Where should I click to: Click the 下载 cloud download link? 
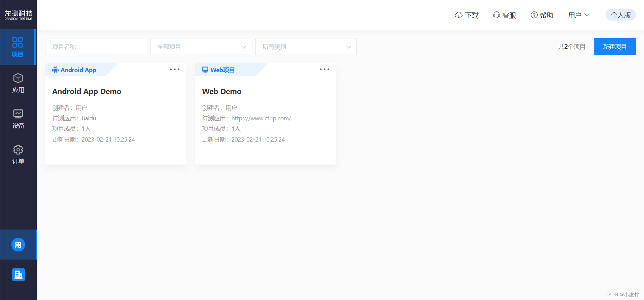(x=467, y=15)
